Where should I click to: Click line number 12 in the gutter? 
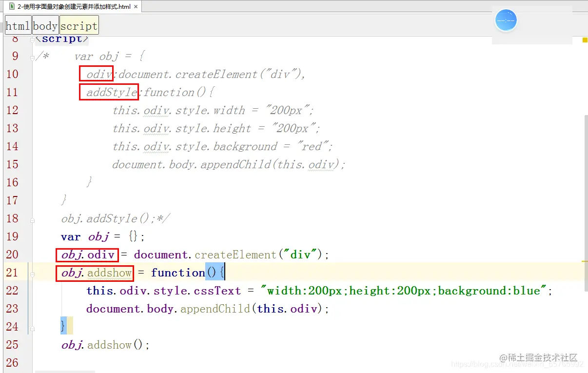12,110
